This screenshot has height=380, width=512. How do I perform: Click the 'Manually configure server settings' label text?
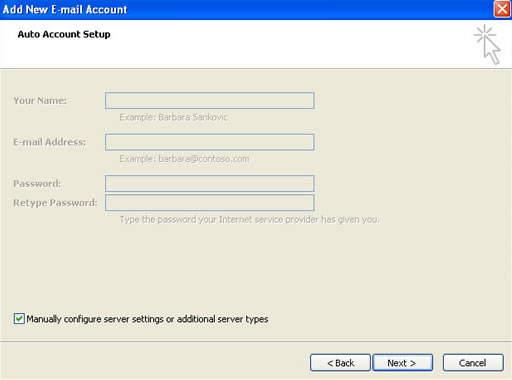[x=147, y=319]
